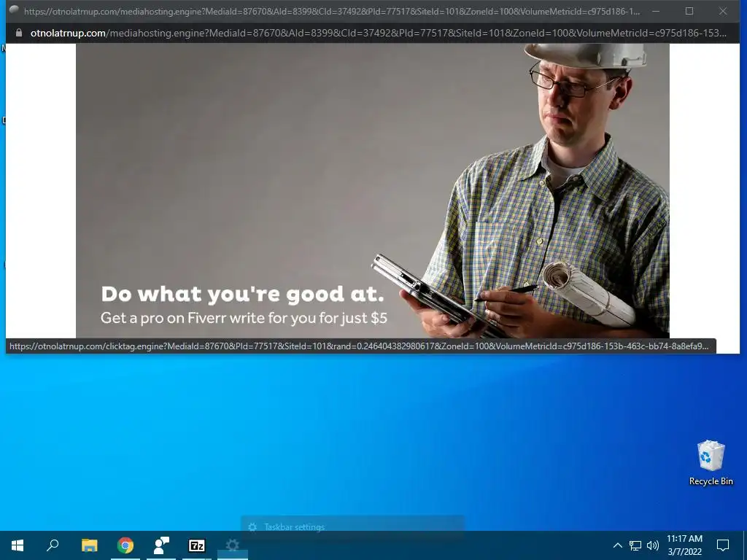This screenshot has width=747, height=560.
Task: Close the otnolatrnup popup window
Action: tap(723, 11)
